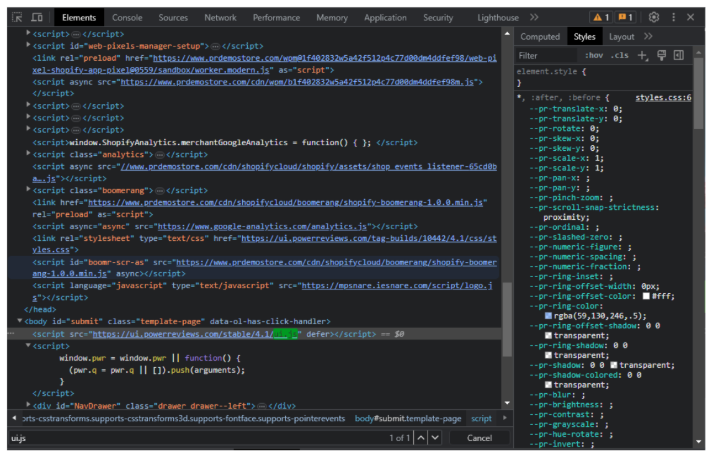This screenshot has width=713, height=457.
Task: Open the --pr-ring-shadow transparent swatch
Action: pos(548,355)
